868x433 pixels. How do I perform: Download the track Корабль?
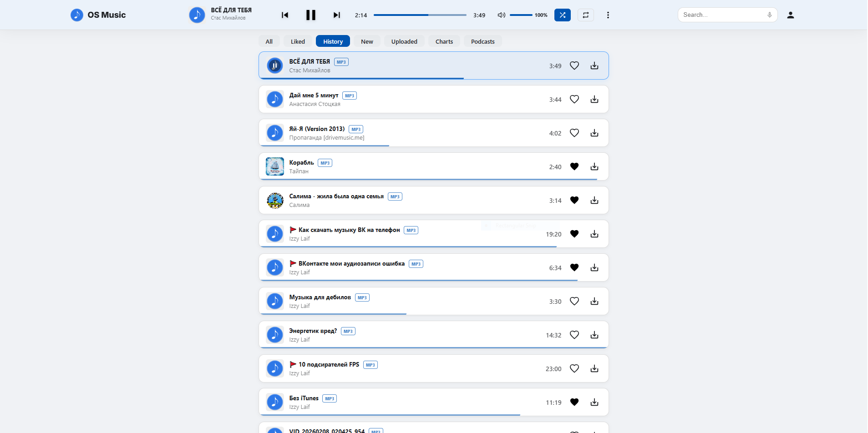594,166
